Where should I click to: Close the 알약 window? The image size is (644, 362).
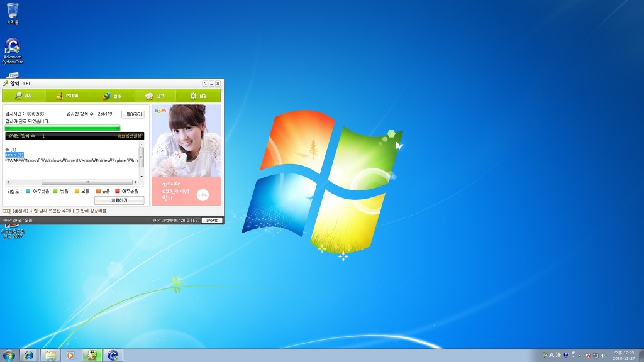(x=218, y=84)
